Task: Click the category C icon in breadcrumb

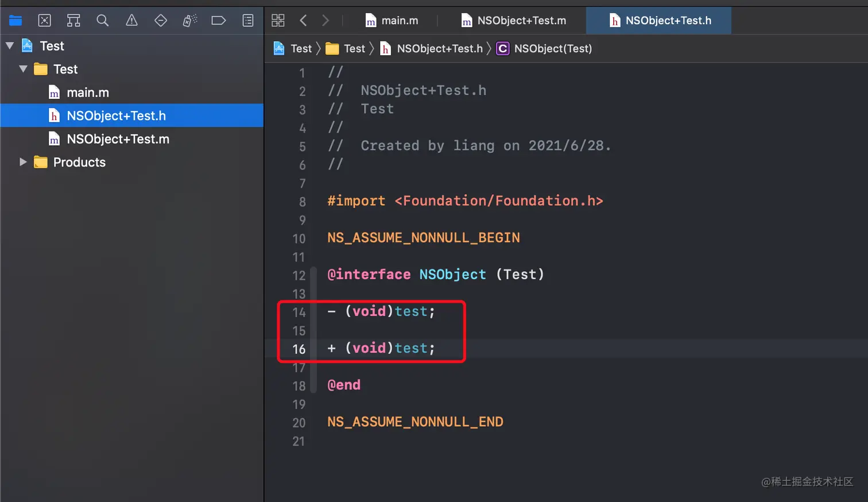Action: (502, 49)
